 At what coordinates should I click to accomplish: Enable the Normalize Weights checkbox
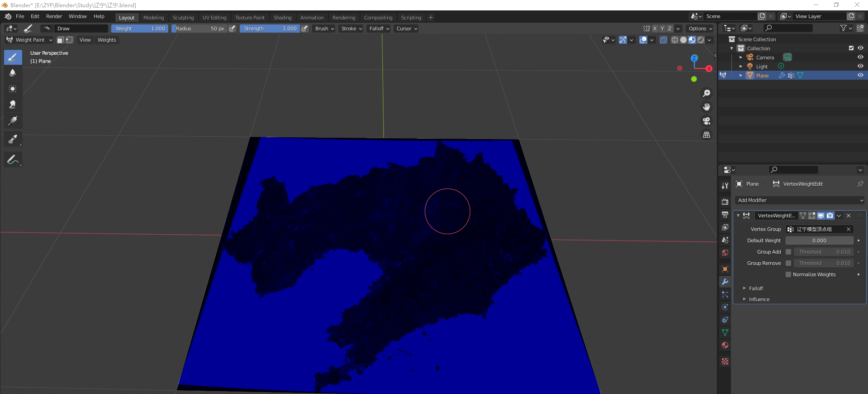click(x=788, y=274)
